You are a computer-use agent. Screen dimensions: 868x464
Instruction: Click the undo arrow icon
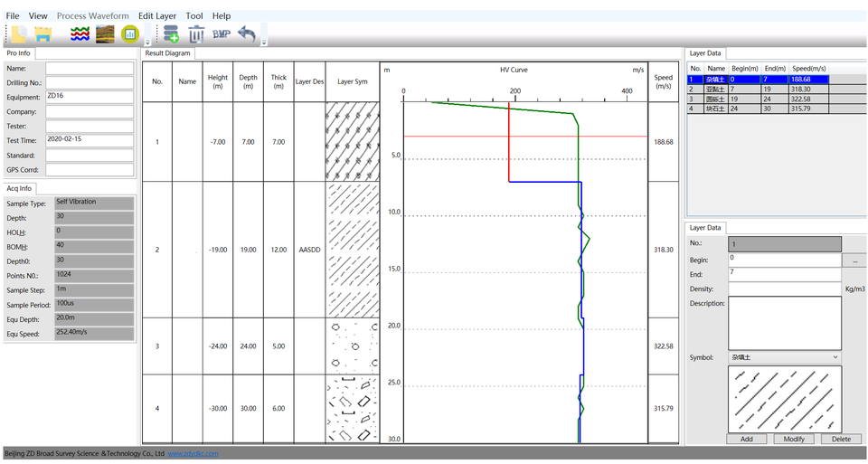247,34
